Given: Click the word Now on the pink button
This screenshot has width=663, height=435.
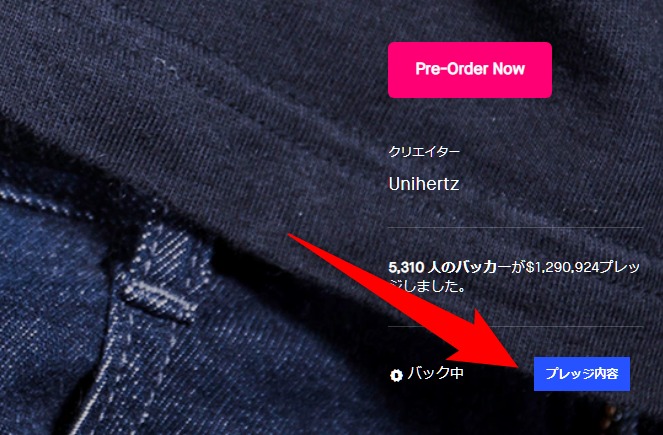Looking at the screenshot, I should click(x=509, y=69).
